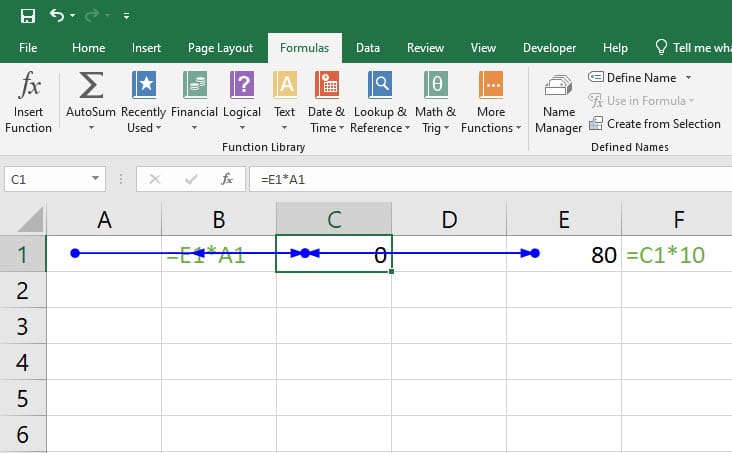Open the Insert Function dialog

(28, 102)
